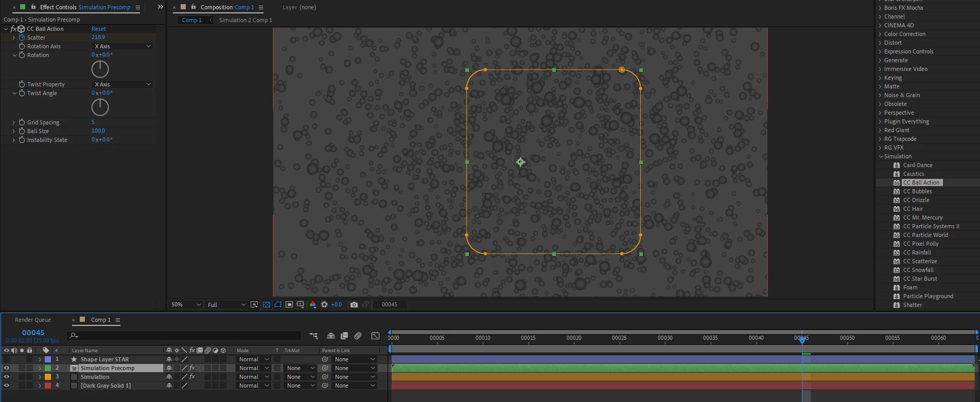The width and height of the screenshot is (980, 402).
Task: Click the exposure value +0.0
Action: click(x=336, y=304)
